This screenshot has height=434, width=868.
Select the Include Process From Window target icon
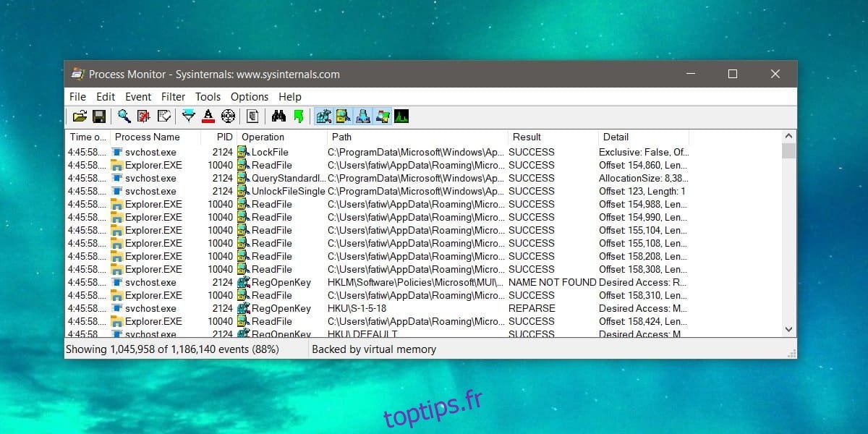(228, 116)
